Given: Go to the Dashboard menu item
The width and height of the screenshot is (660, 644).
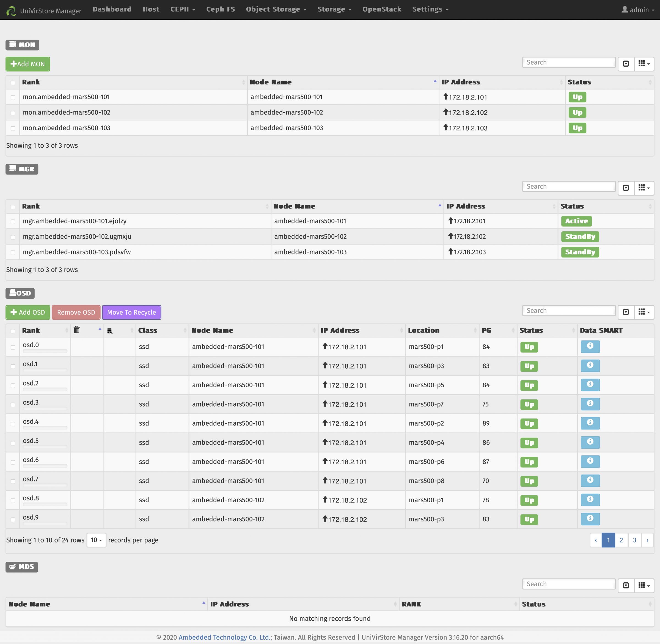Looking at the screenshot, I should 112,9.
